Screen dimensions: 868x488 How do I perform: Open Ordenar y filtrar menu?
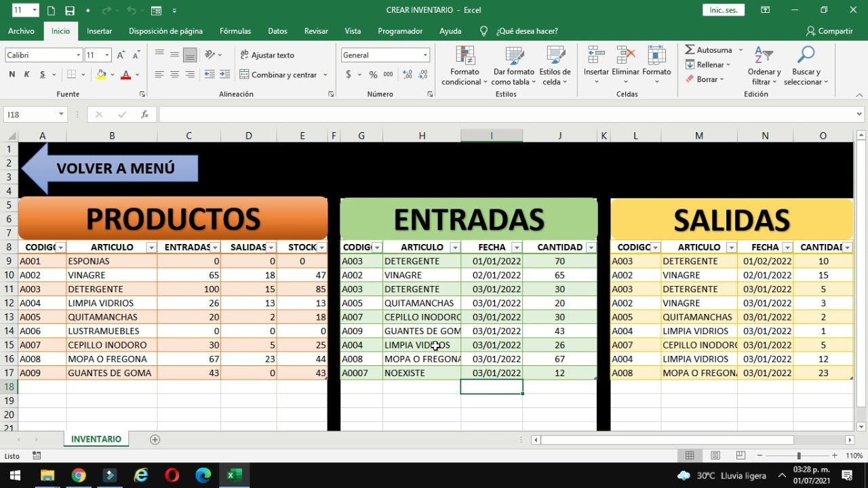[x=764, y=66]
